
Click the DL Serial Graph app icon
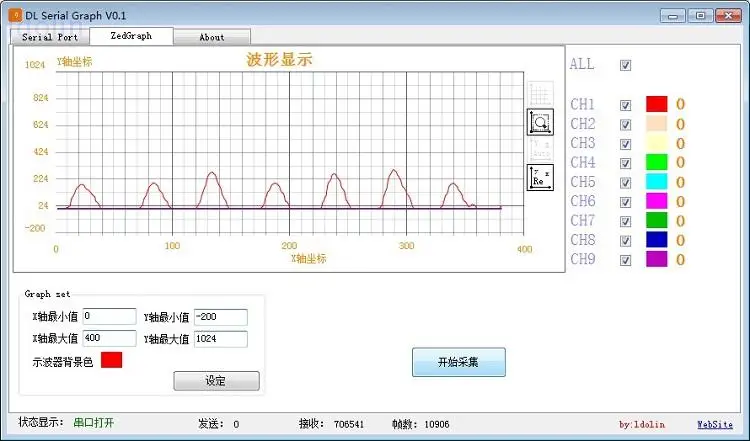[x=15, y=15]
